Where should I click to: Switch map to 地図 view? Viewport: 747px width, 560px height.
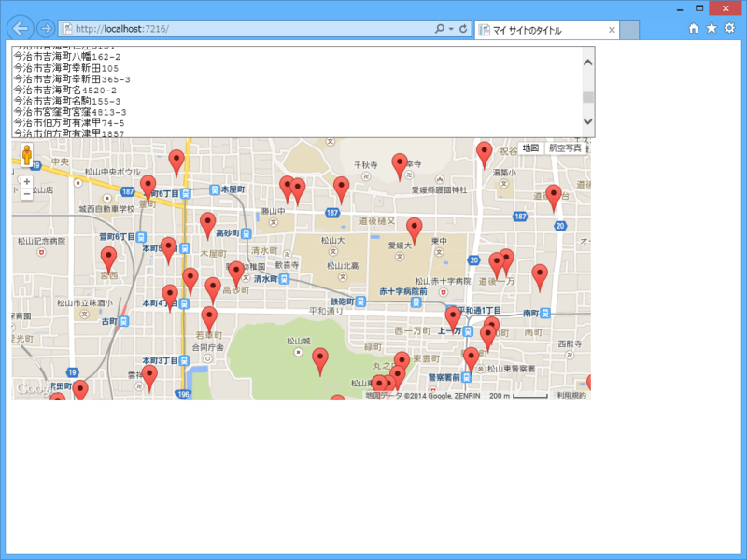(x=530, y=148)
